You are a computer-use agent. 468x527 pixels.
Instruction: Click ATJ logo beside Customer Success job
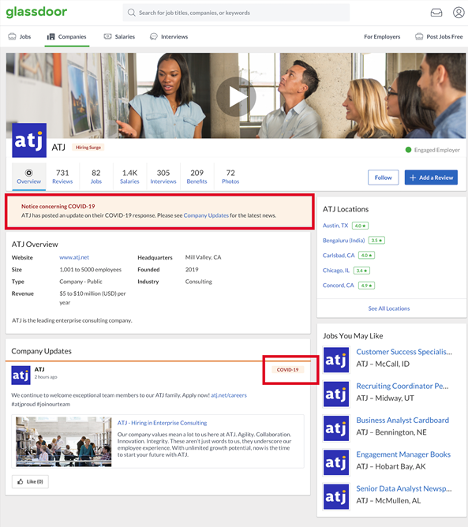tap(336, 360)
